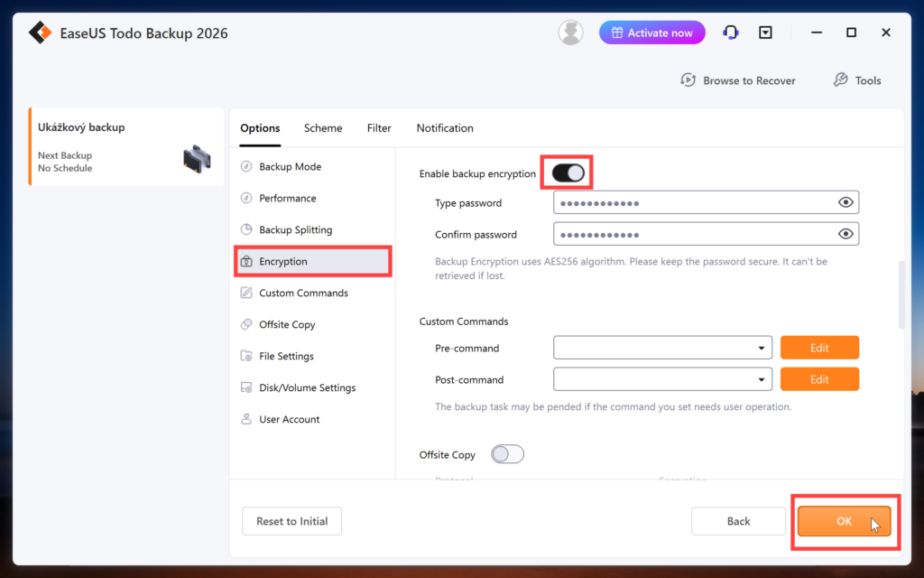The width and height of the screenshot is (924, 578).
Task: Select Performance in the options list
Action: tap(313, 198)
